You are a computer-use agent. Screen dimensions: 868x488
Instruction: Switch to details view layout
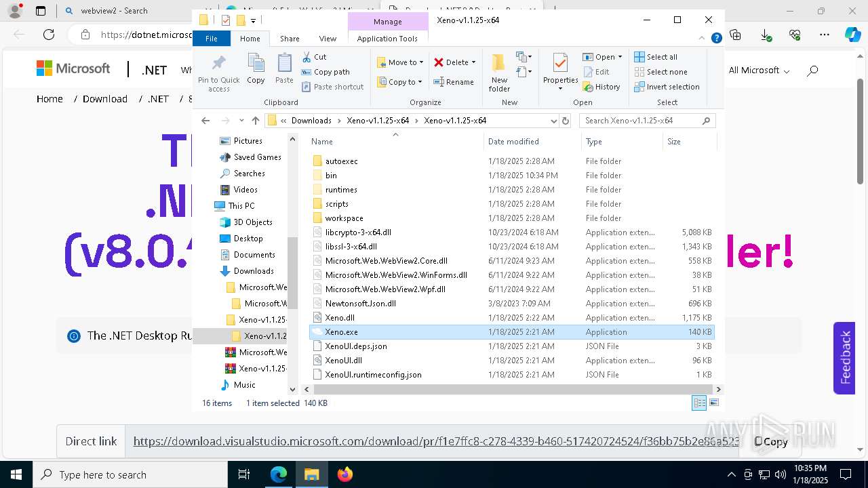[699, 403]
